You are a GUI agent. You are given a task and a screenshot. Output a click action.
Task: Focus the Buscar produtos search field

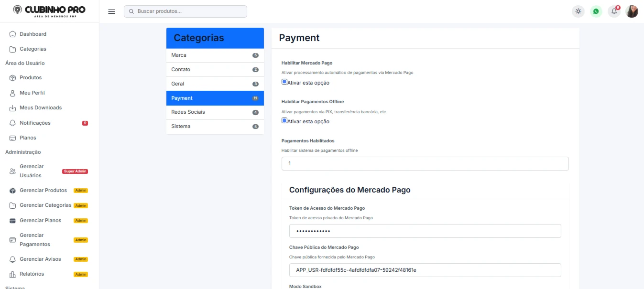186,11
